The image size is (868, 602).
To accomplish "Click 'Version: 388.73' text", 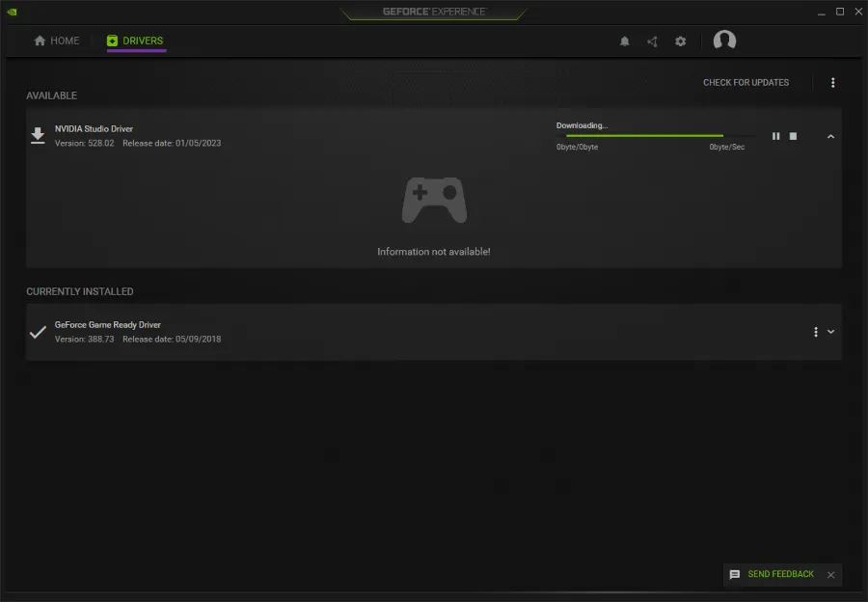I will pos(84,339).
